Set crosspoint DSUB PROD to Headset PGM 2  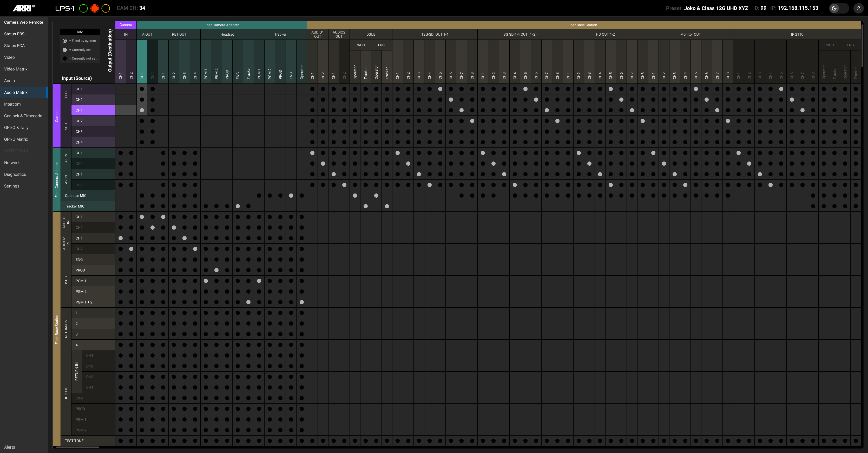(x=216, y=270)
